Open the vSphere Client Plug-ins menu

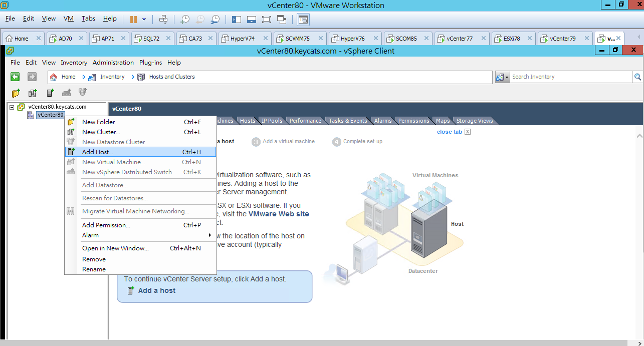coord(150,63)
